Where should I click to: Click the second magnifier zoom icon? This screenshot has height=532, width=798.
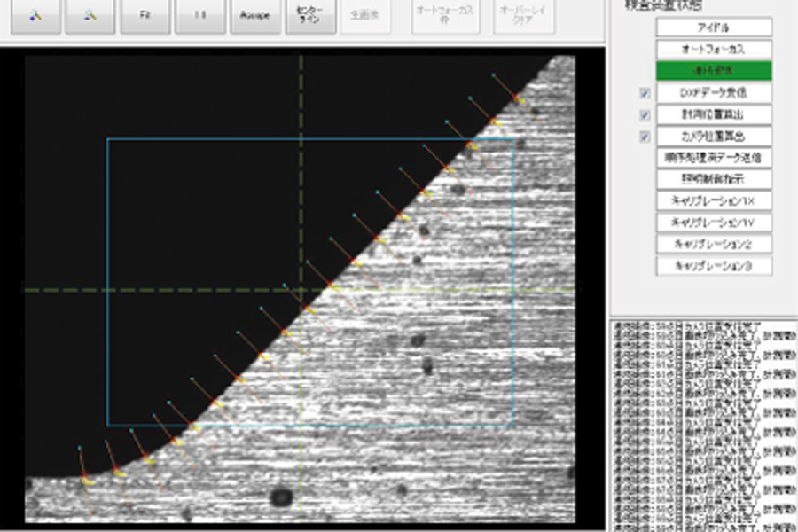click(x=90, y=16)
